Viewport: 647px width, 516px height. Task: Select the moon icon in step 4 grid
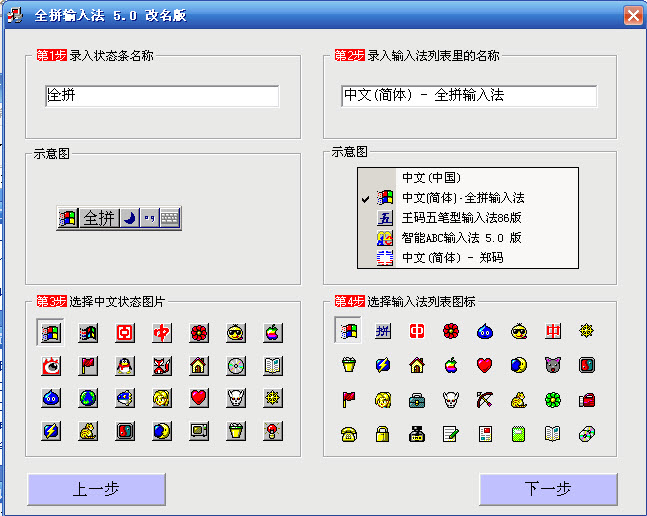[x=519, y=365]
